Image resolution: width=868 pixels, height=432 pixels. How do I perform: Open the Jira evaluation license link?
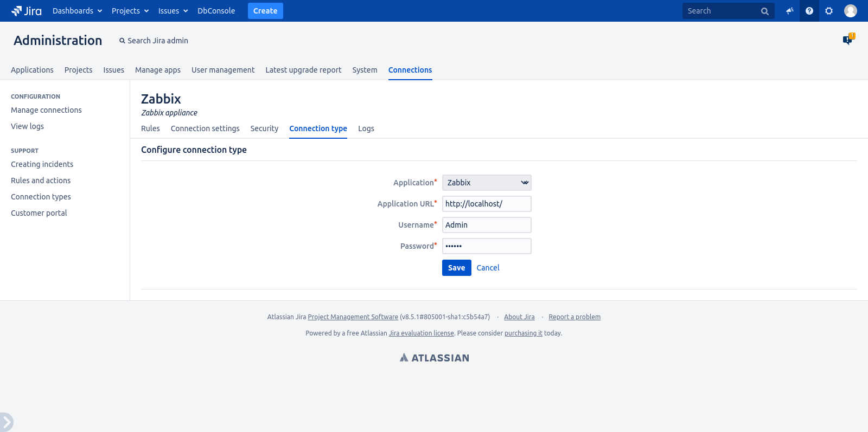422,333
